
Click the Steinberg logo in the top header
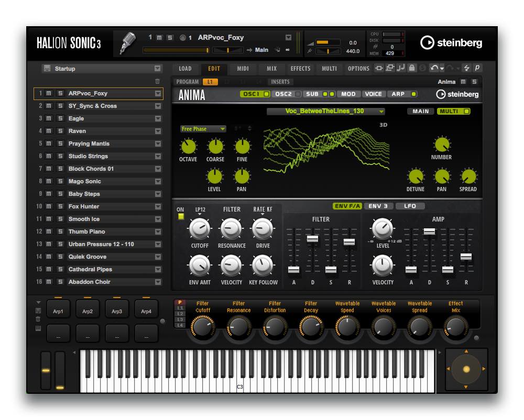(451, 43)
